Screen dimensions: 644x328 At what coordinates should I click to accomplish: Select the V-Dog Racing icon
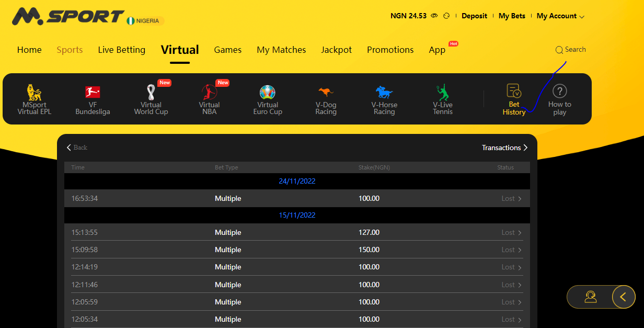(326, 98)
